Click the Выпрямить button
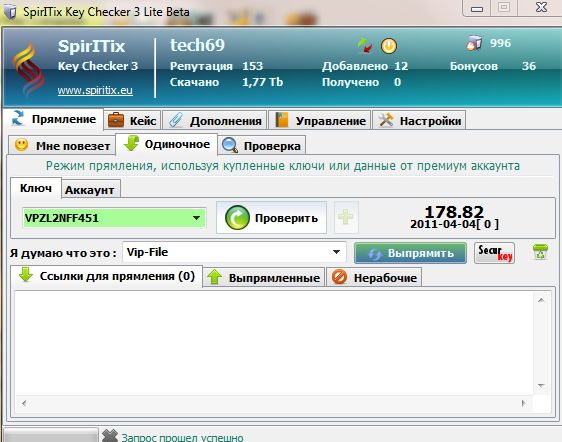562x442 pixels. tap(410, 253)
